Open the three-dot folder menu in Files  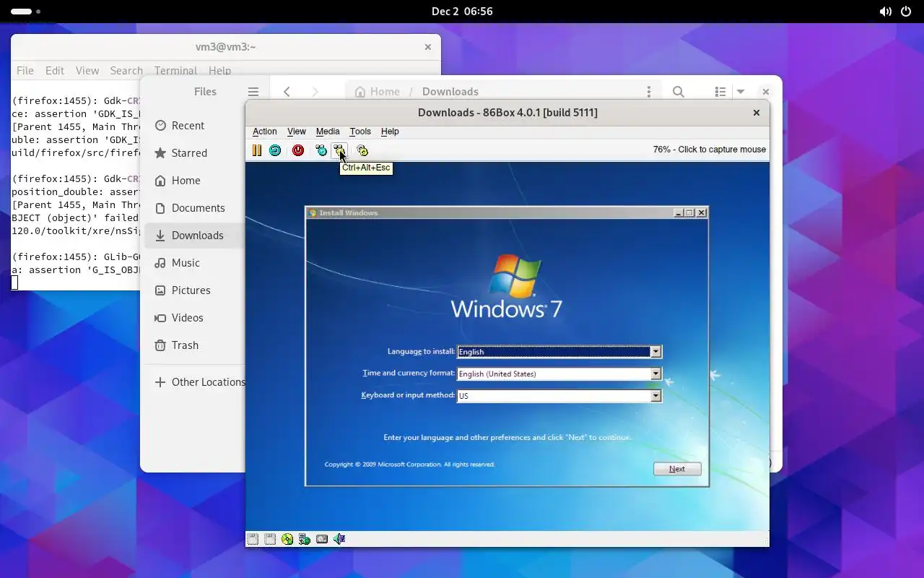649,92
